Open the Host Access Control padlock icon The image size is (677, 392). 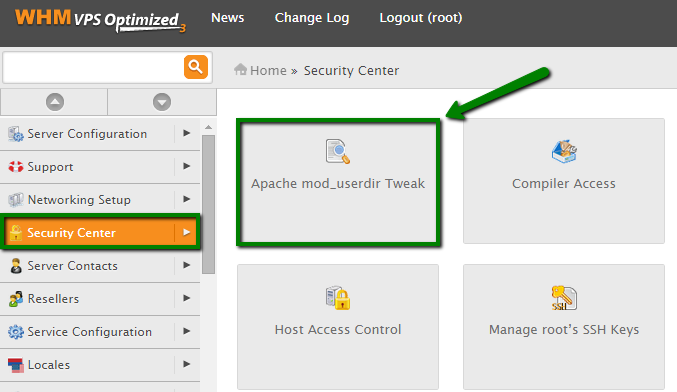[x=338, y=297]
